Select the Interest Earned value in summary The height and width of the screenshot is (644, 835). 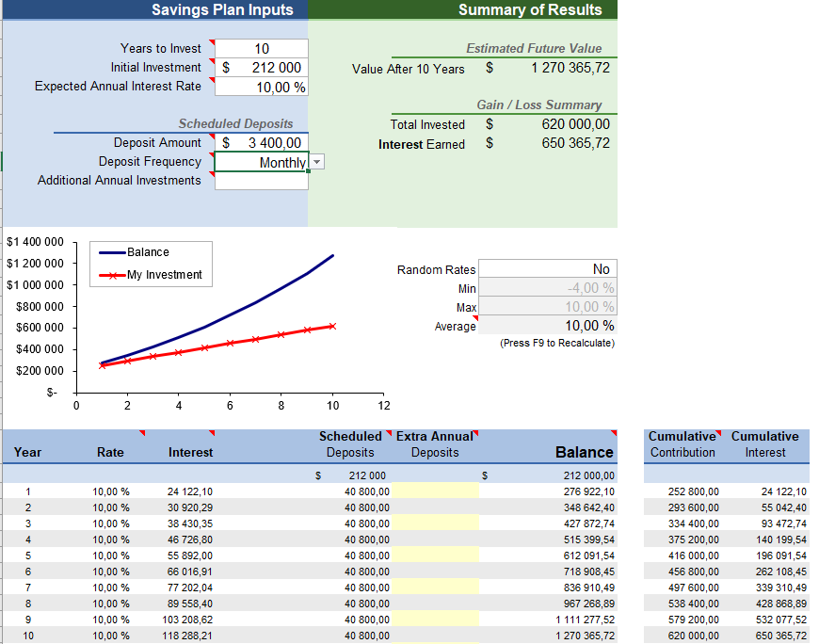click(575, 144)
